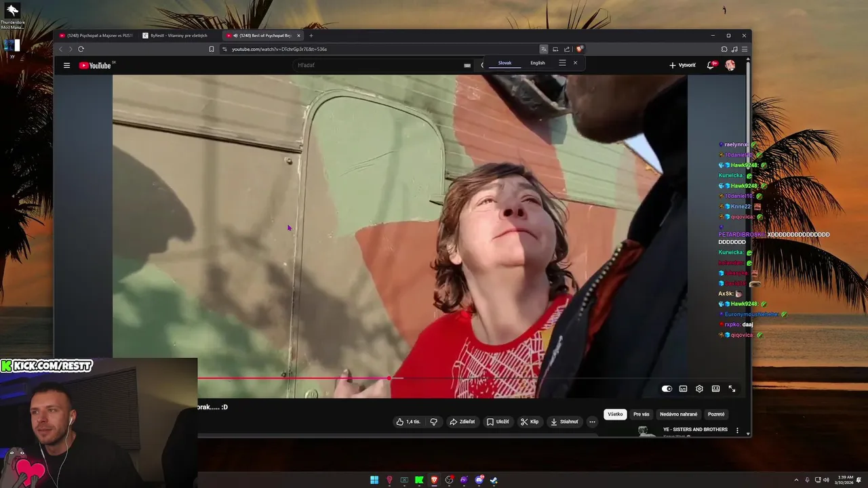The width and height of the screenshot is (868, 488).
Task: Share the page using address bar share icon
Action: (x=567, y=49)
